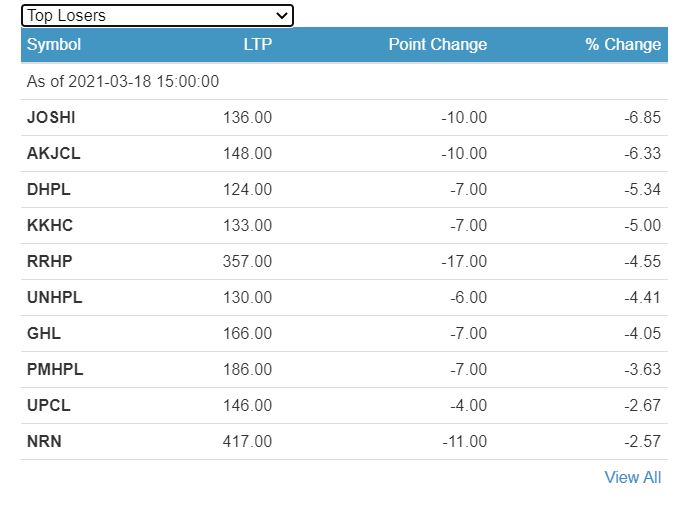Click the LTP column header
This screenshot has height=519, width=687.
tap(257, 44)
